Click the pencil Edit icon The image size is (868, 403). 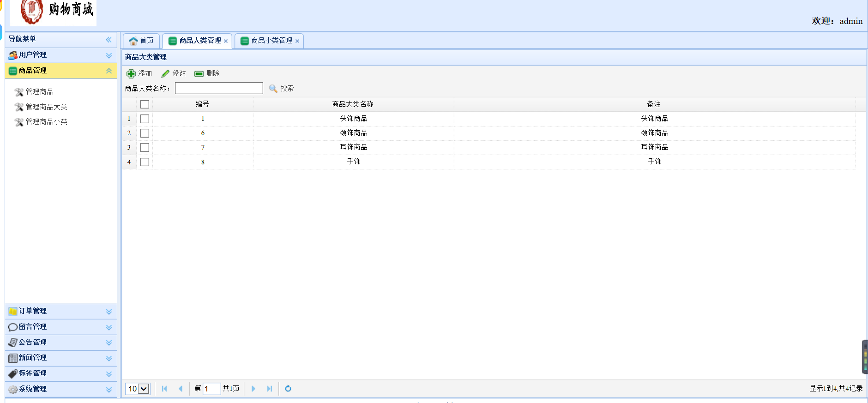pyautogui.click(x=165, y=73)
